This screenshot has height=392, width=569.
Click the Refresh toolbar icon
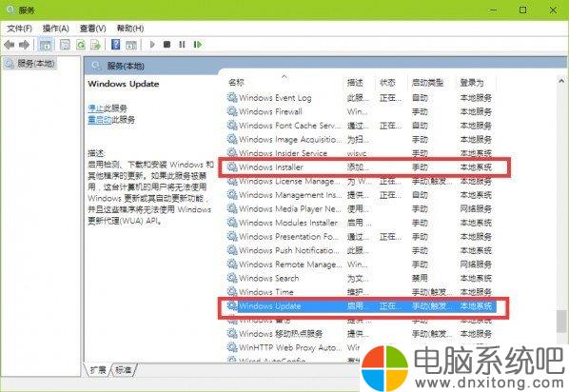click(x=81, y=45)
